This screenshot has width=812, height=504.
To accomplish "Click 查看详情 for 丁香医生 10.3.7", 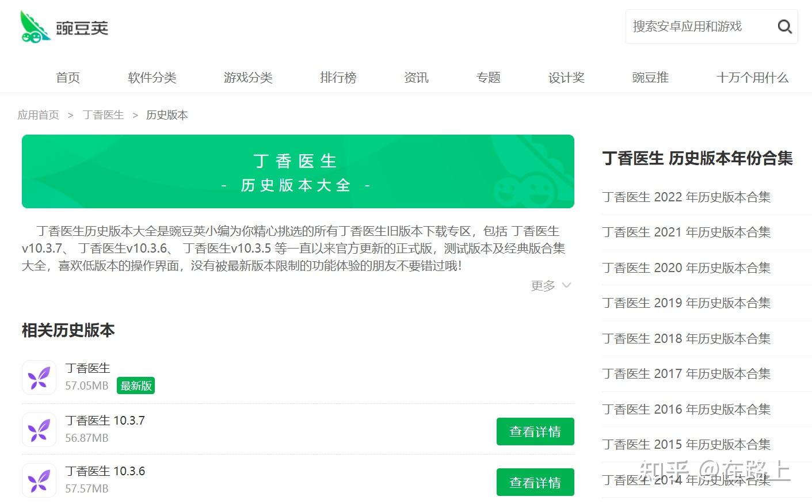I will point(535,432).
